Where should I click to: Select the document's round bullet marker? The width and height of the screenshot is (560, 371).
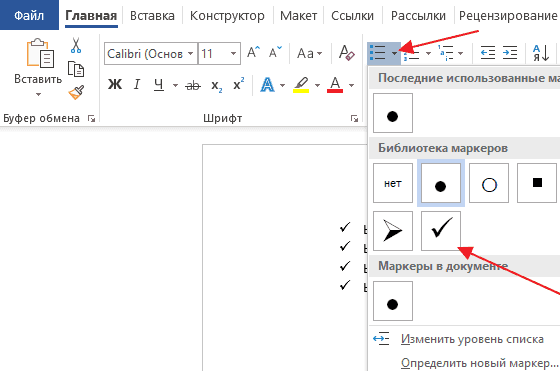[393, 301]
